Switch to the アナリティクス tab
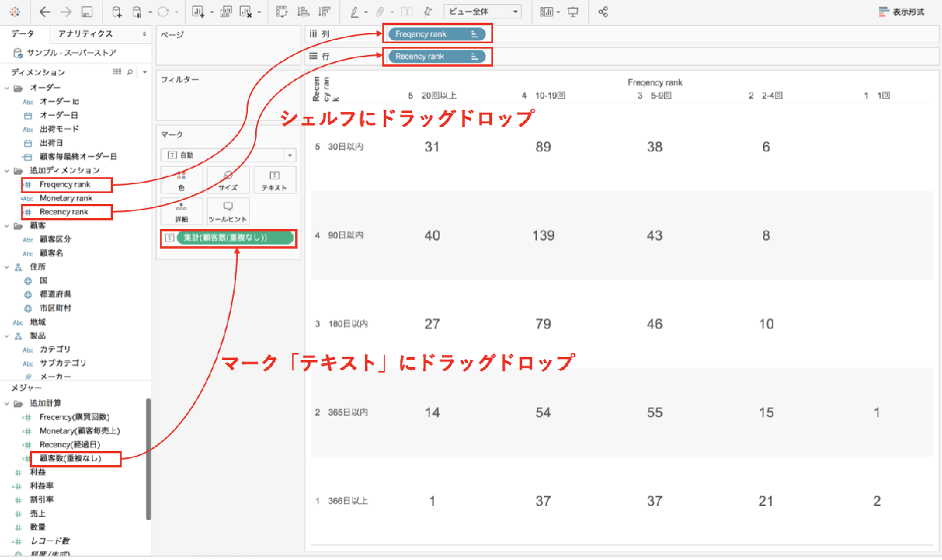942x560 pixels. click(x=86, y=34)
